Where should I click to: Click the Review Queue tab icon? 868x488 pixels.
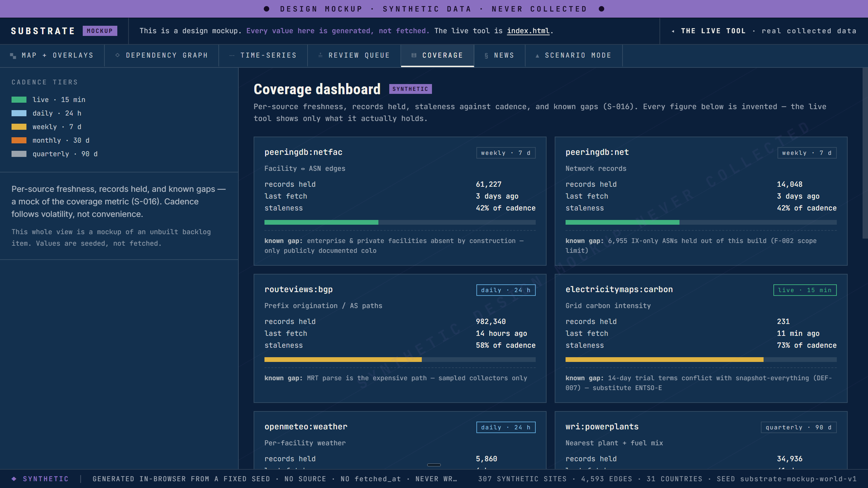(x=320, y=55)
